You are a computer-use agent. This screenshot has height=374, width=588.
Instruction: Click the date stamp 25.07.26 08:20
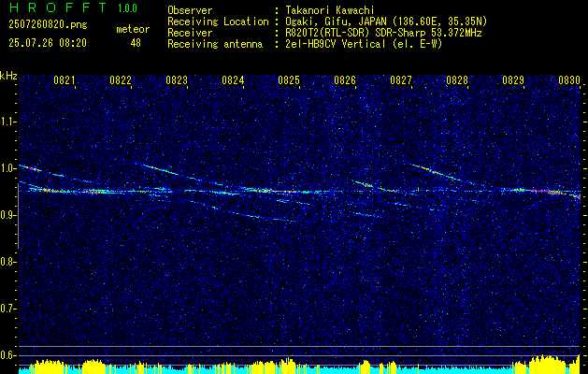click(x=48, y=43)
